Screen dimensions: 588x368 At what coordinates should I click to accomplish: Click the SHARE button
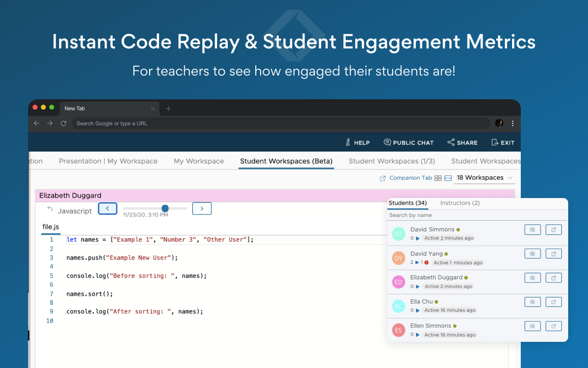point(462,142)
